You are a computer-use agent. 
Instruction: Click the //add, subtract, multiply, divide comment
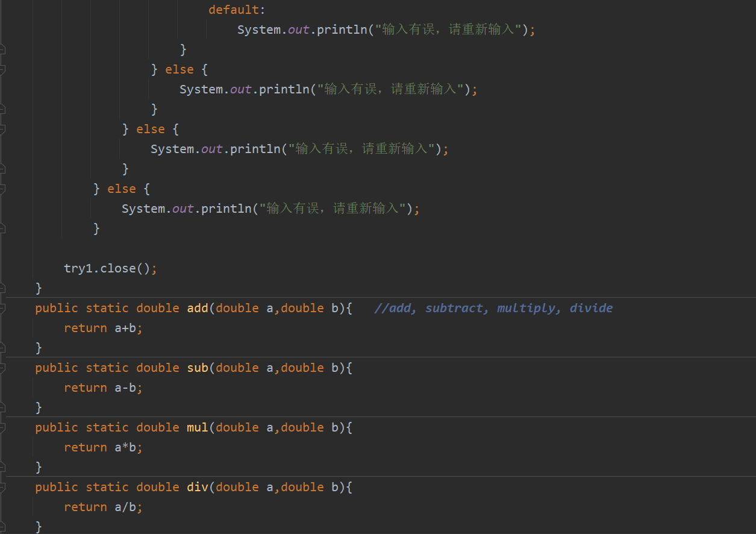coord(493,308)
